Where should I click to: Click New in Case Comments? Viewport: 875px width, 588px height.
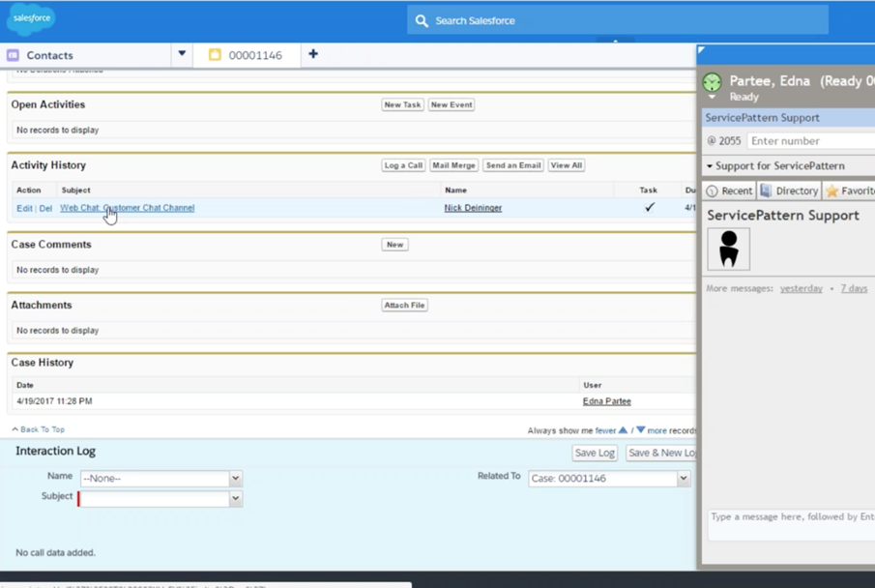pos(394,245)
